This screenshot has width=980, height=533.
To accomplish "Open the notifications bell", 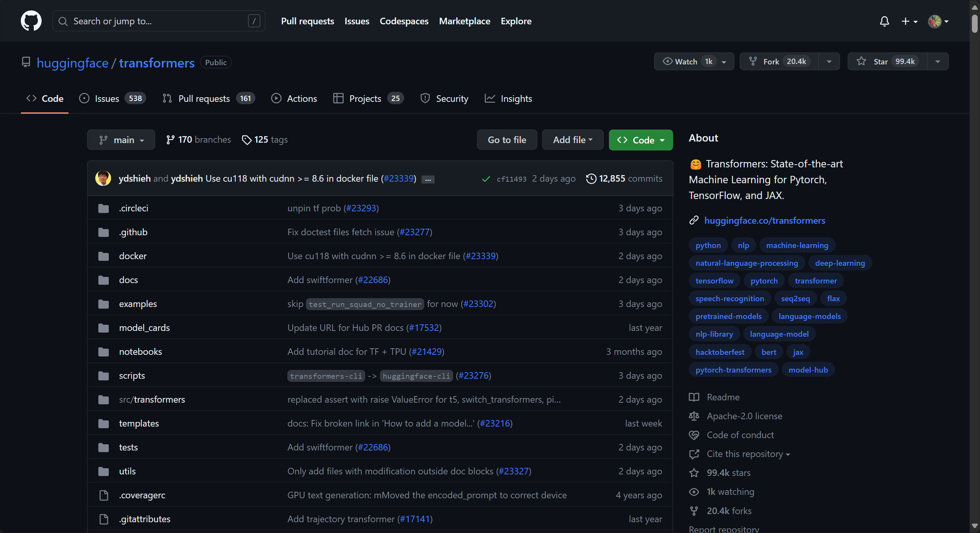I will 884,21.
